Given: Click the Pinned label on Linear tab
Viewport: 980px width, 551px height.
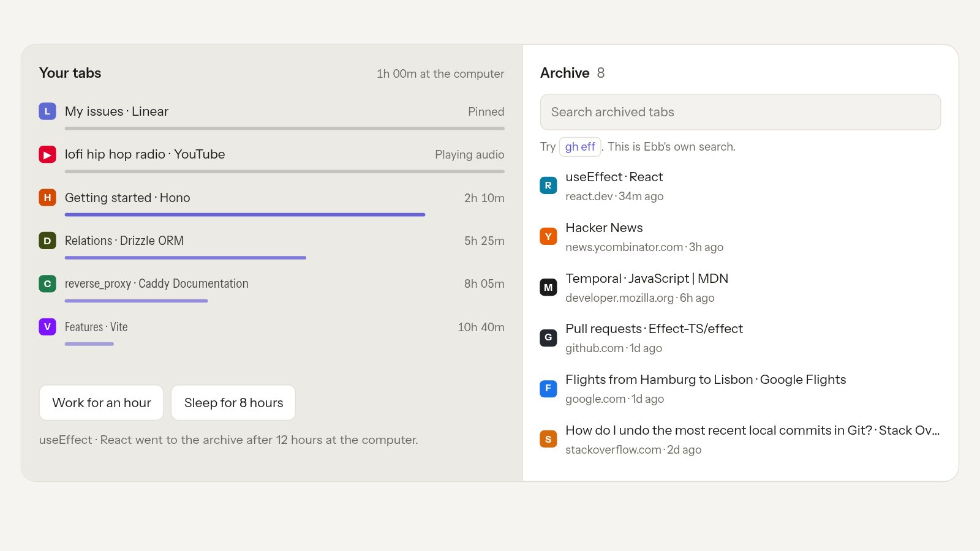Looking at the screenshot, I should [486, 111].
